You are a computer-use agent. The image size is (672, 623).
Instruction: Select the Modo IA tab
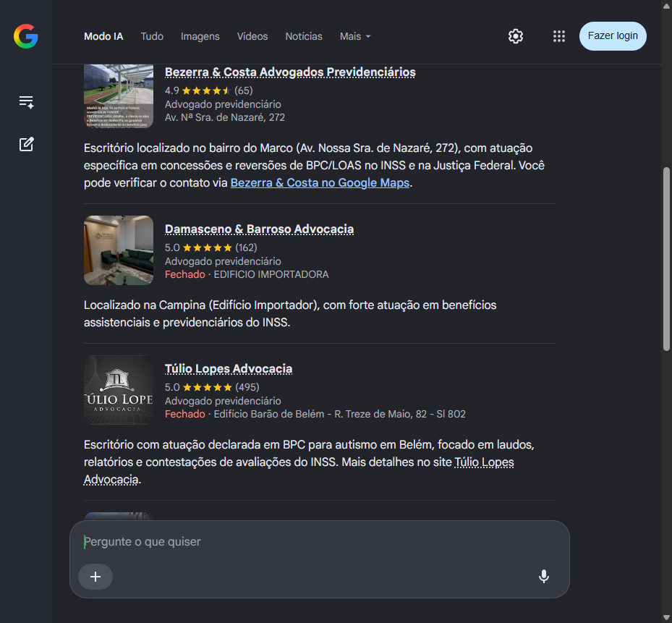(x=103, y=36)
